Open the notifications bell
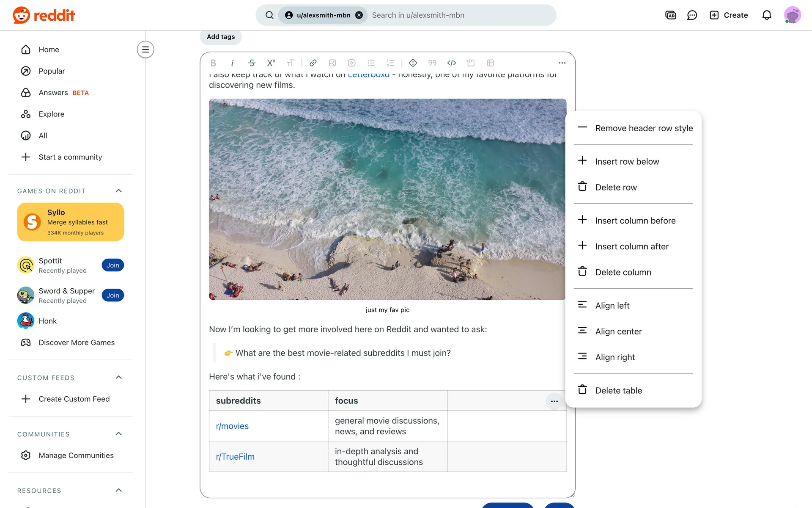Viewport: 812px width, 508px height. pyautogui.click(x=766, y=15)
